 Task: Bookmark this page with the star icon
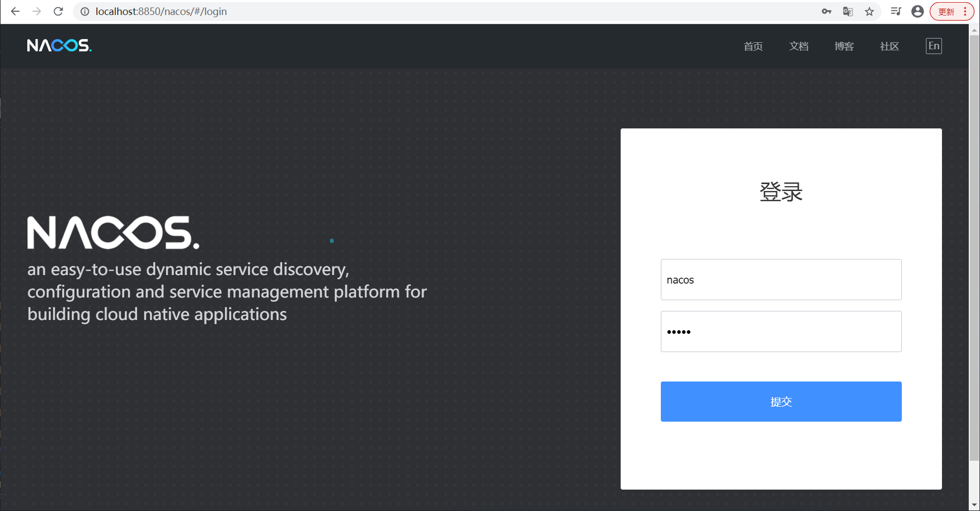click(869, 11)
